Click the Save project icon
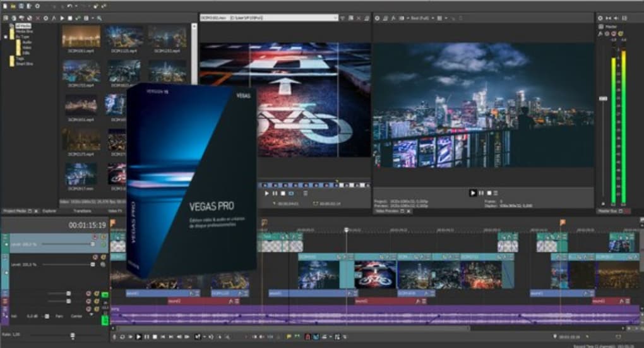644x348 pixels. click(21, 6)
